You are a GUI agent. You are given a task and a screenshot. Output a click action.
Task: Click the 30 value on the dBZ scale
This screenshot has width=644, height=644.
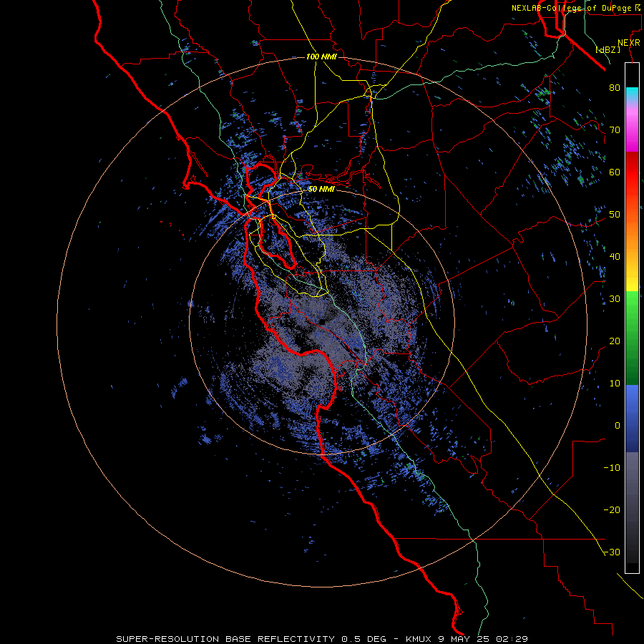point(615,298)
